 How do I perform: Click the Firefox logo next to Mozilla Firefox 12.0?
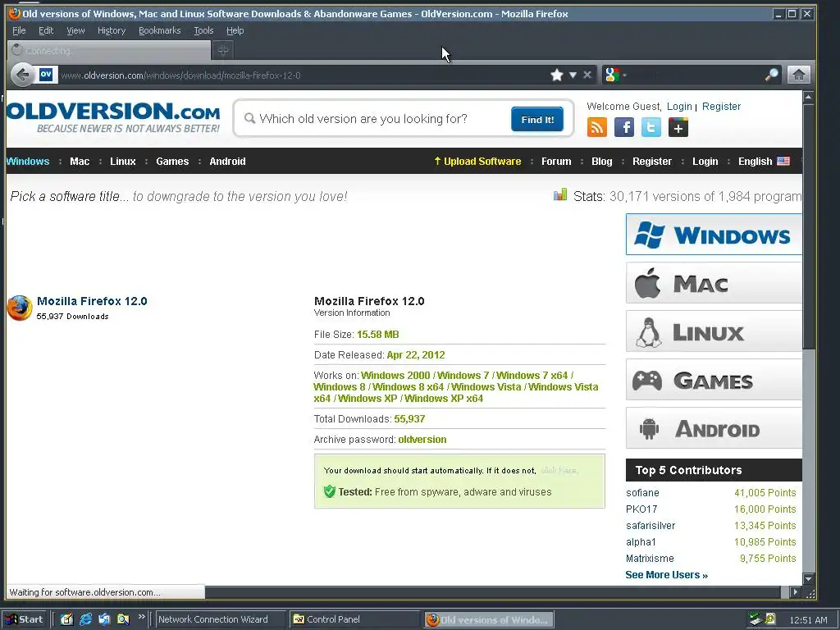(20, 308)
